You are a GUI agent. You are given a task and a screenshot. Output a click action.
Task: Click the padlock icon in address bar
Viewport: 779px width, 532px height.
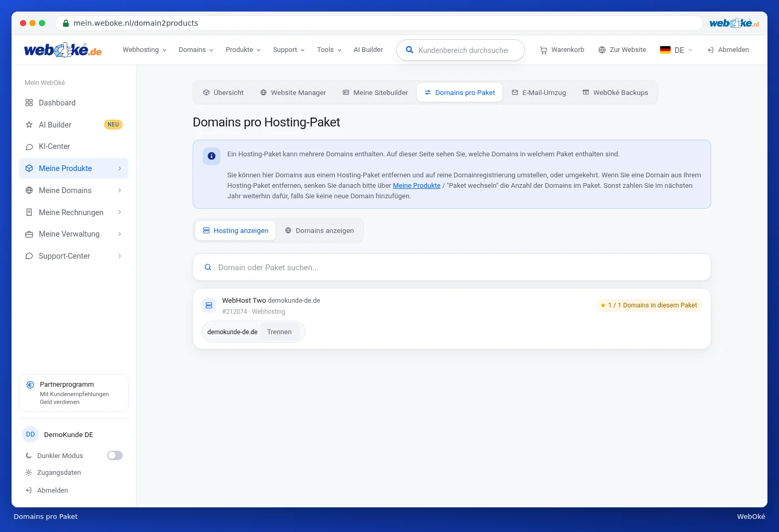click(66, 23)
